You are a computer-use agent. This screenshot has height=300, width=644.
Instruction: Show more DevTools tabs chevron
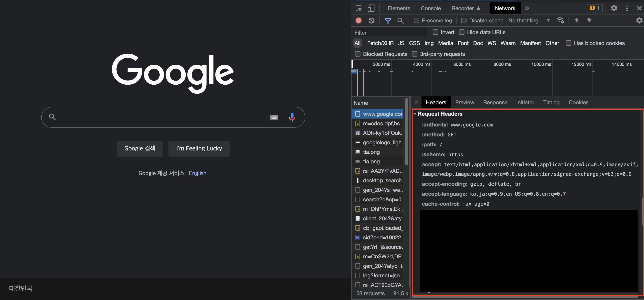(527, 8)
